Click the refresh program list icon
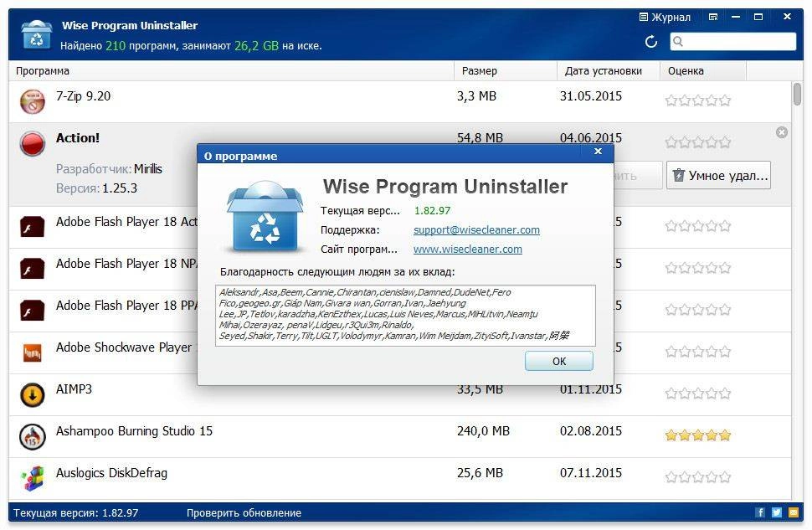This screenshot has height=530, width=812. [x=651, y=42]
